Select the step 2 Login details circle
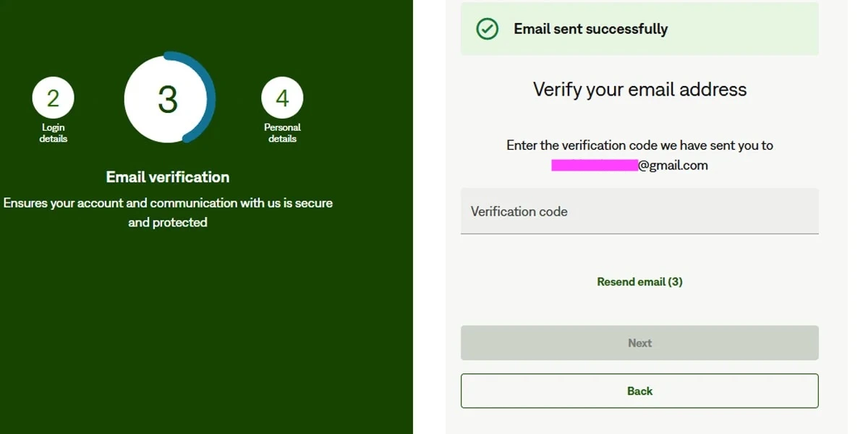Image resolution: width=868 pixels, height=434 pixels. [x=53, y=96]
